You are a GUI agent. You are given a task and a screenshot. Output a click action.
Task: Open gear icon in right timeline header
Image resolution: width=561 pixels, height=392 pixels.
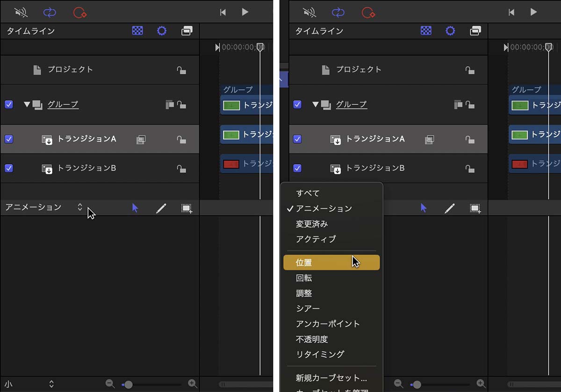[x=450, y=31]
